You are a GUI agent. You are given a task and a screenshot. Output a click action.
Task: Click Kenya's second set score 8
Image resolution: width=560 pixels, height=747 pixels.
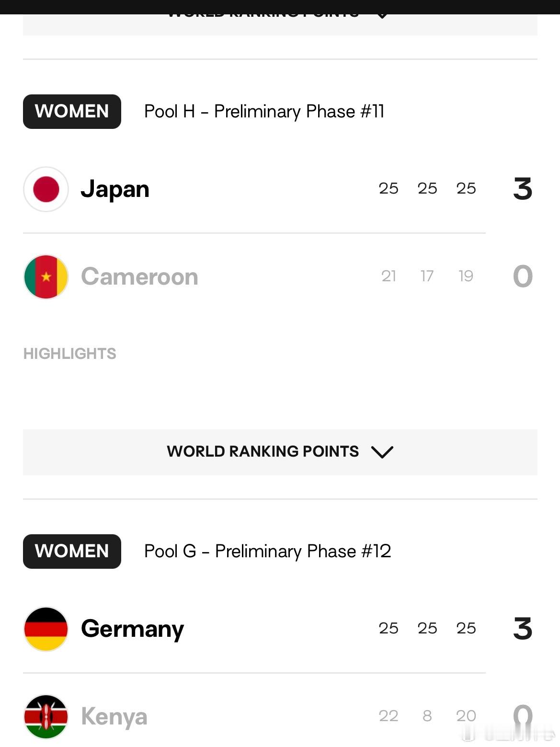pos(427,716)
